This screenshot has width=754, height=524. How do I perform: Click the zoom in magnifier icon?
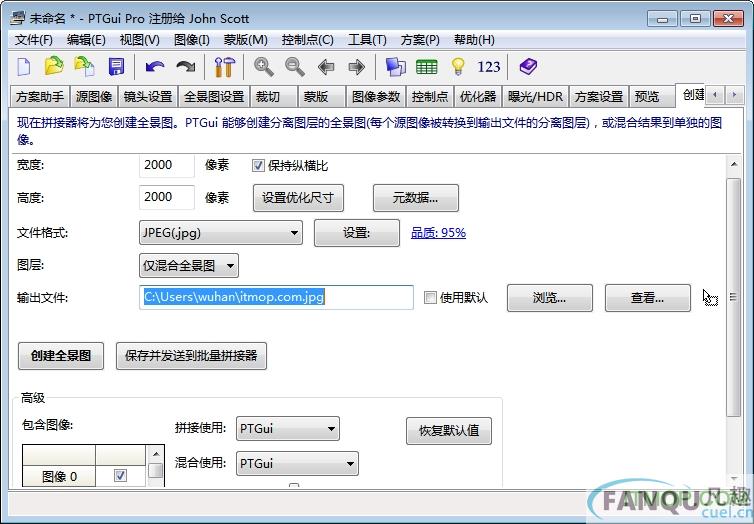point(264,67)
